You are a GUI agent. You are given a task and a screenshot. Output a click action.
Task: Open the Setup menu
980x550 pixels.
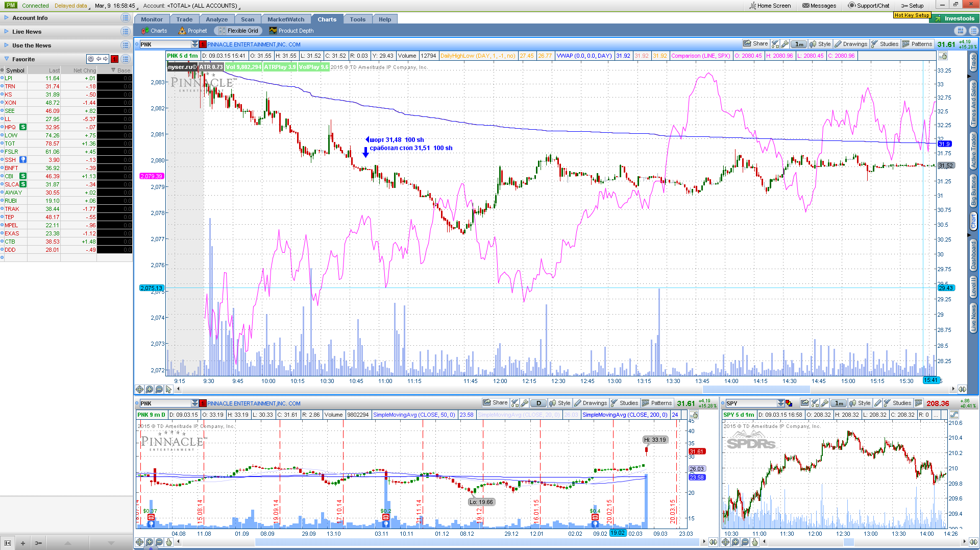pyautogui.click(x=912, y=6)
